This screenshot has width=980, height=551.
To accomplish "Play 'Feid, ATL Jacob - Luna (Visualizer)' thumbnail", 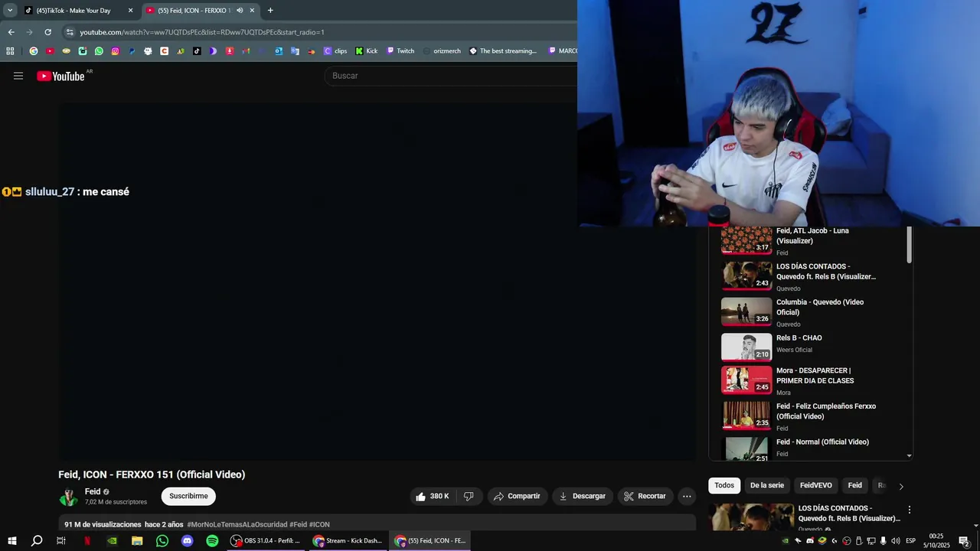I will tap(746, 240).
